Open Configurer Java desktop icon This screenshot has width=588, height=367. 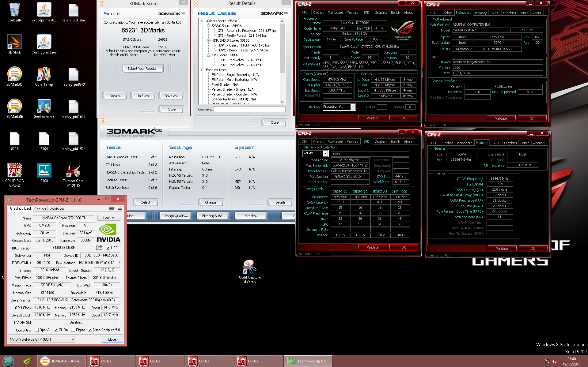pyautogui.click(x=44, y=45)
